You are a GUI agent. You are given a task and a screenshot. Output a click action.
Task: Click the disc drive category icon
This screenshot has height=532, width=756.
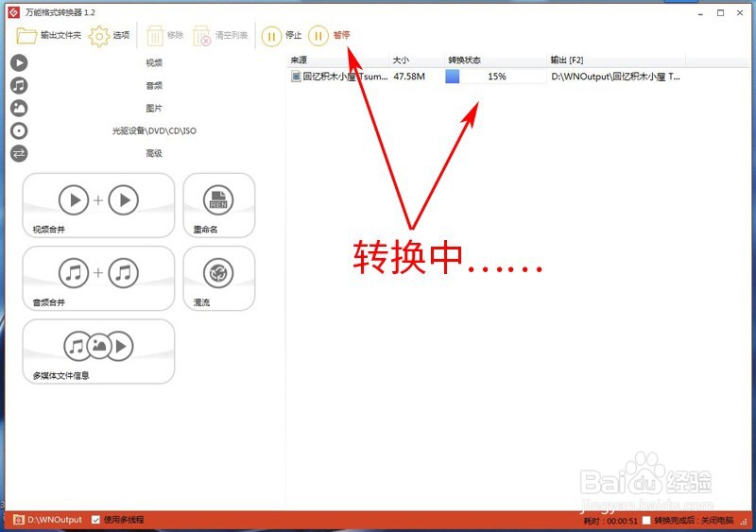(19, 130)
